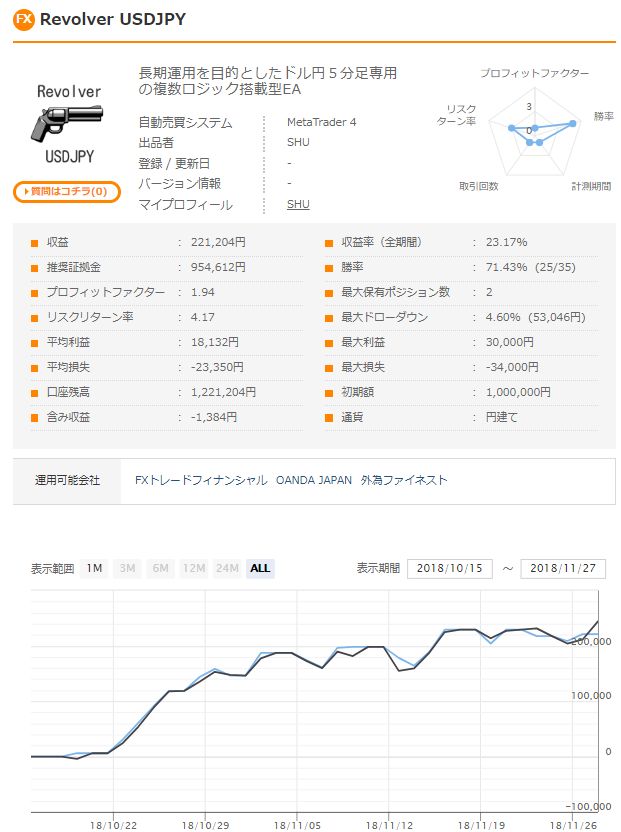Switch to the 6M display range

point(160,568)
